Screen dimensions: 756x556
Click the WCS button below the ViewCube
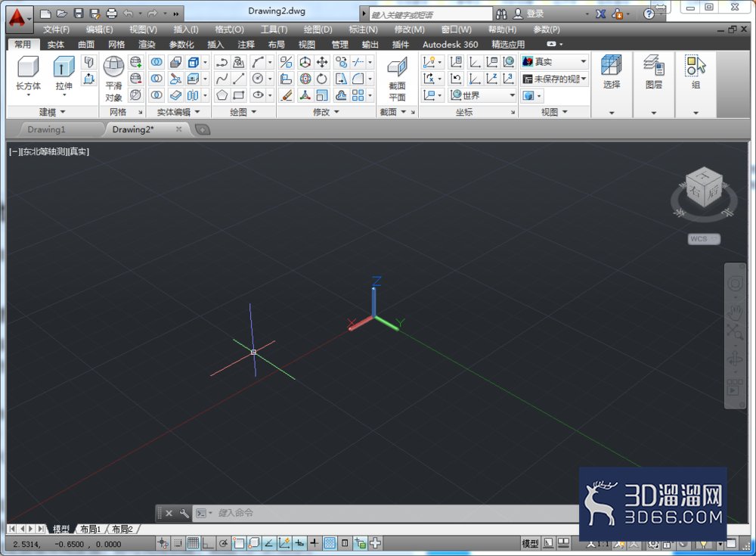703,239
